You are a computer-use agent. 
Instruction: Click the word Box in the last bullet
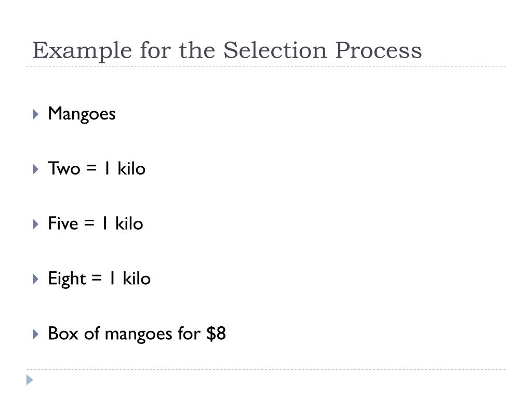tap(63, 334)
